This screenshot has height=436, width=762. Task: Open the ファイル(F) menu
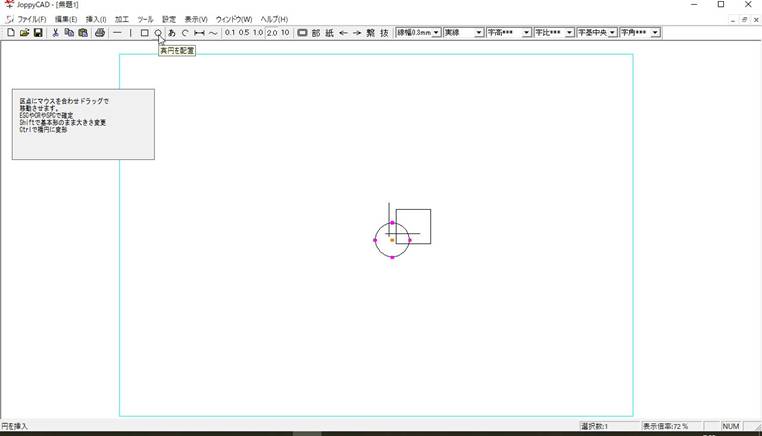point(31,19)
